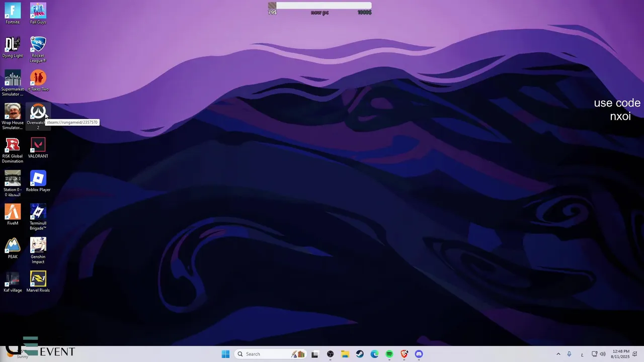This screenshot has height=362, width=644.
Task: Open the Fortnite desktop shortcut
Action: click(13, 14)
